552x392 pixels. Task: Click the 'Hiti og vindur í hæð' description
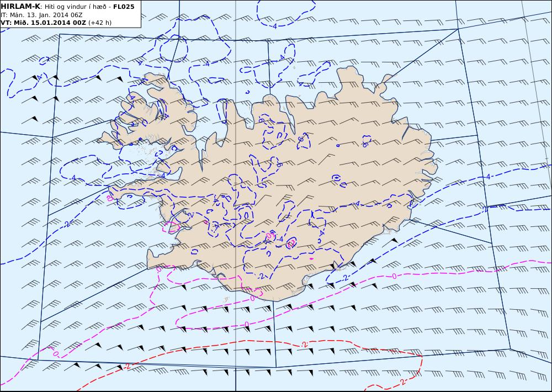click(75, 7)
